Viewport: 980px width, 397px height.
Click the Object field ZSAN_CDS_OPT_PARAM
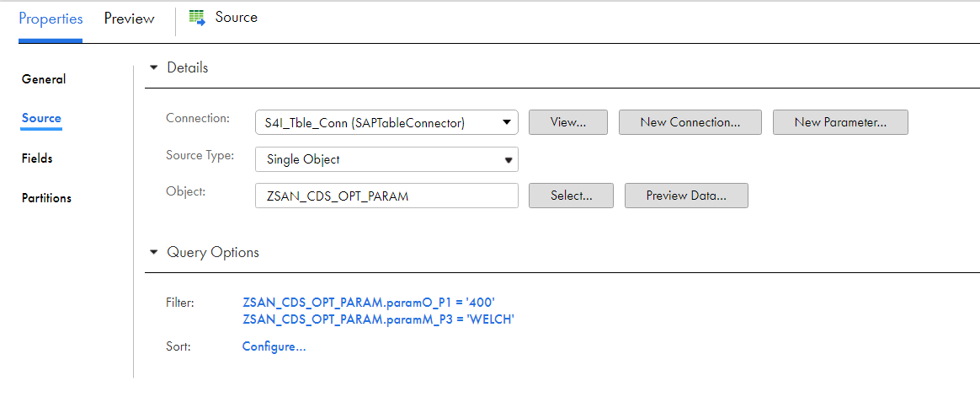pyautogui.click(x=387, y=196)
